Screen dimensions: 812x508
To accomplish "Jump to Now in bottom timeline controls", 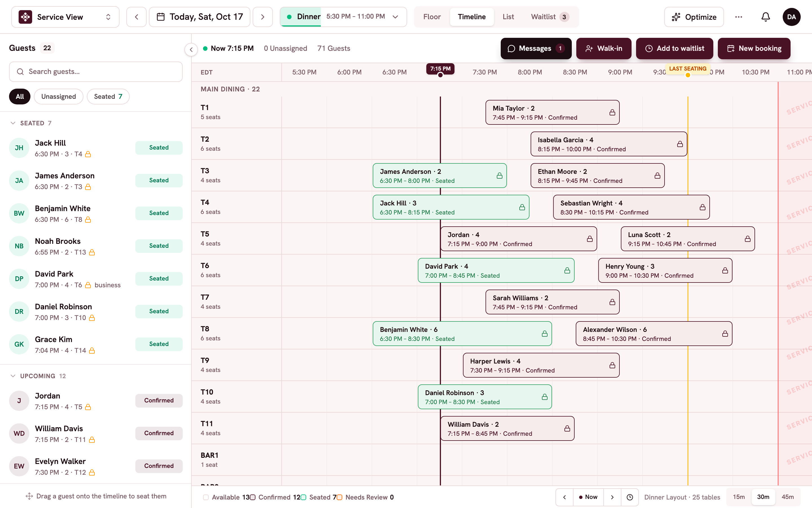I will 588,497.
